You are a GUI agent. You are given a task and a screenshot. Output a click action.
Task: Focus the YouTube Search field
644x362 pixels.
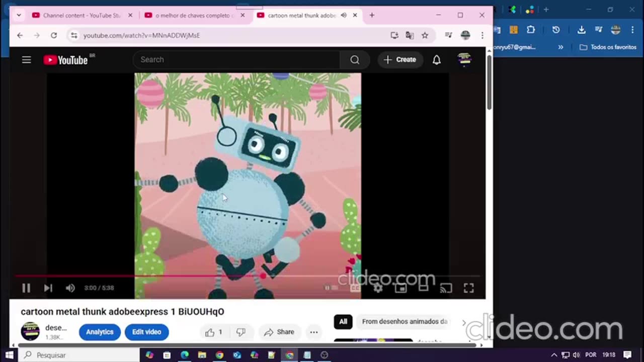coord(236,60)
